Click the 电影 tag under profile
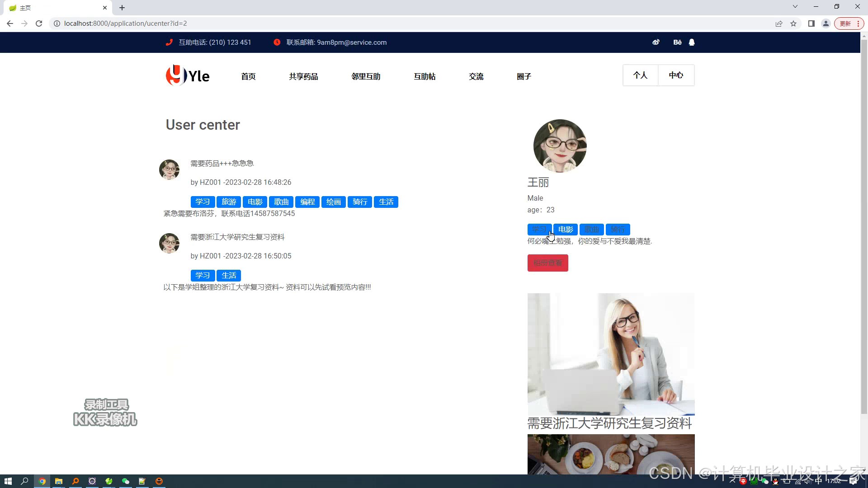 [x=566, y=230]
